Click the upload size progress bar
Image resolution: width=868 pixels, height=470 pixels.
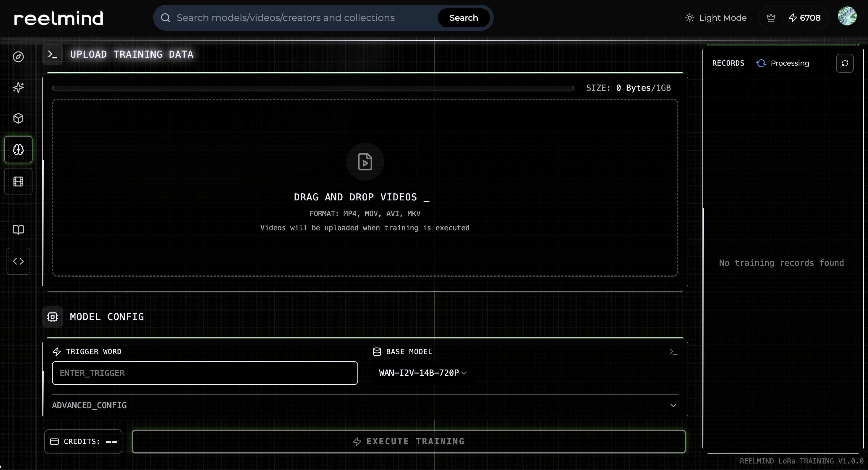[313, 88]
